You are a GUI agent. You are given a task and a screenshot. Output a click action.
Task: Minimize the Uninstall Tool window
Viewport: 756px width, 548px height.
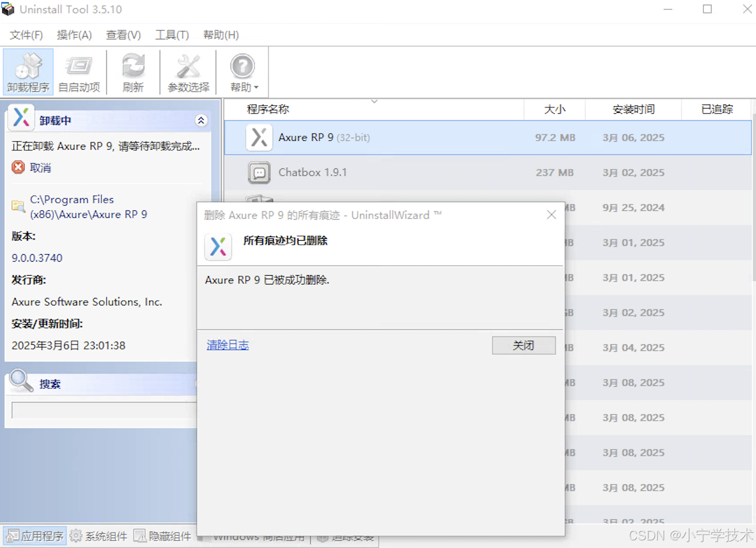668,9
